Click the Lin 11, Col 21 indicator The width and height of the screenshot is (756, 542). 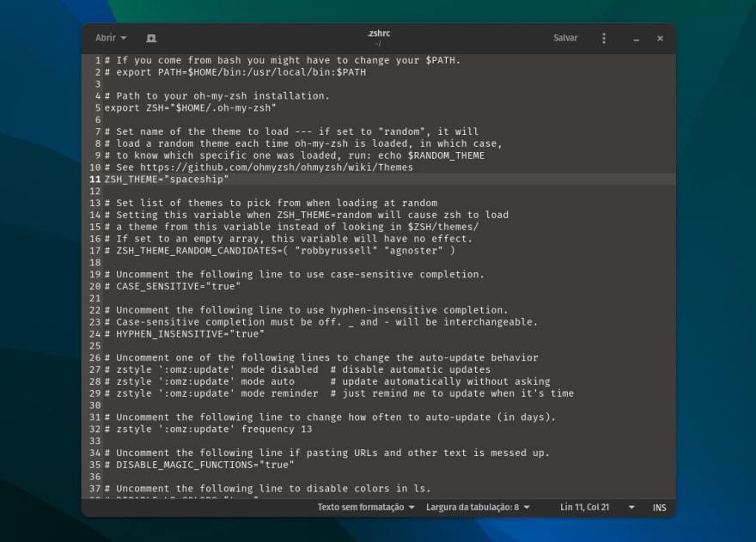point(584,508)
